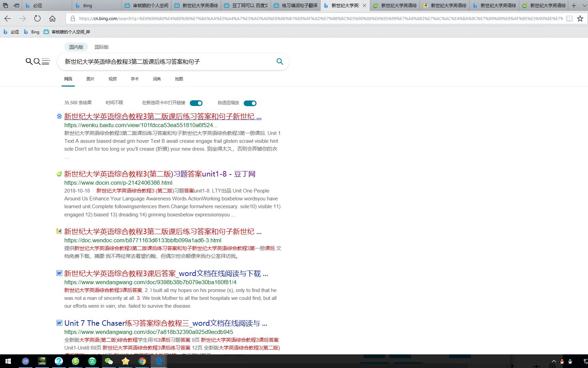588x368 pixels.
Task: Click Word icon beside Unit 7 The Chaser
Action: pyautogui.click(x=59, y=323)
